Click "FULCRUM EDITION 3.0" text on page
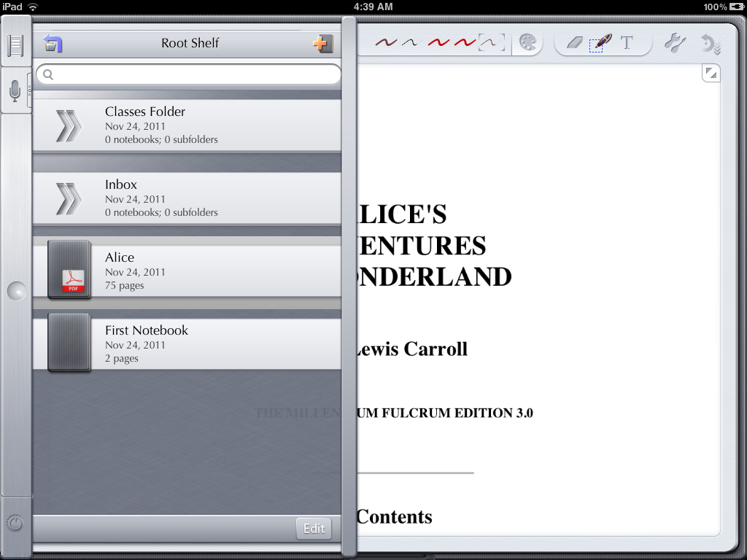The width and height of the screenshot is (747, 560). [x=457, y=413]
